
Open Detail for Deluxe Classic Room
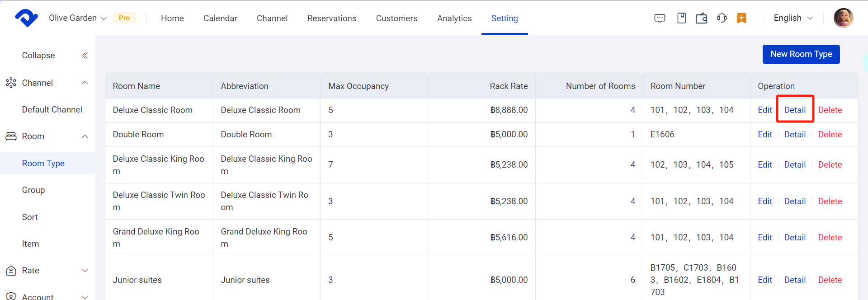tap(794, 110)
